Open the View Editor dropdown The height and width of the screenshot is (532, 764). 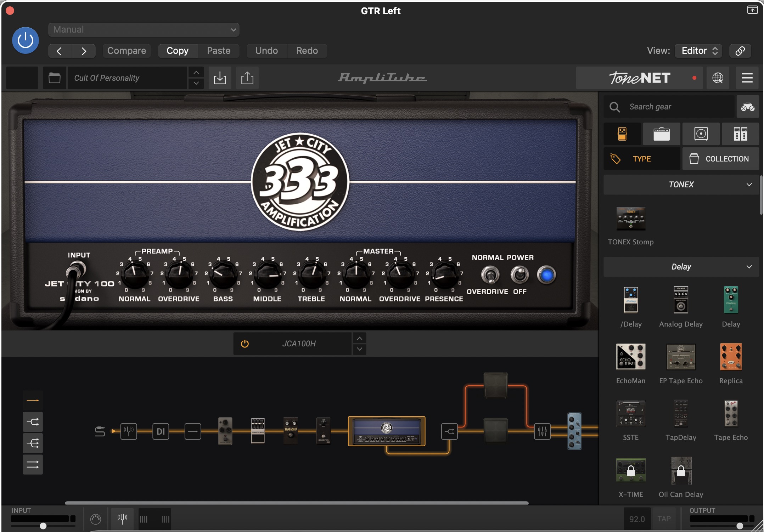[698, 51]
